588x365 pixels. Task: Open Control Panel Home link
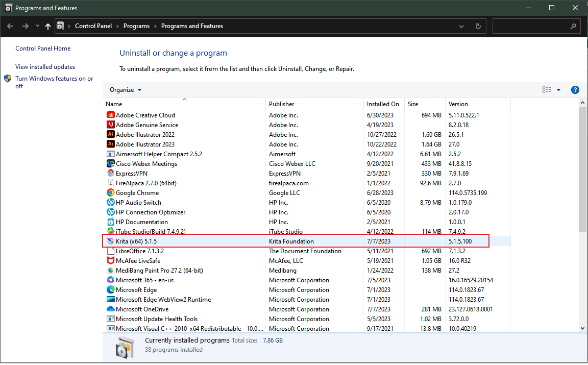coord(43,48)
